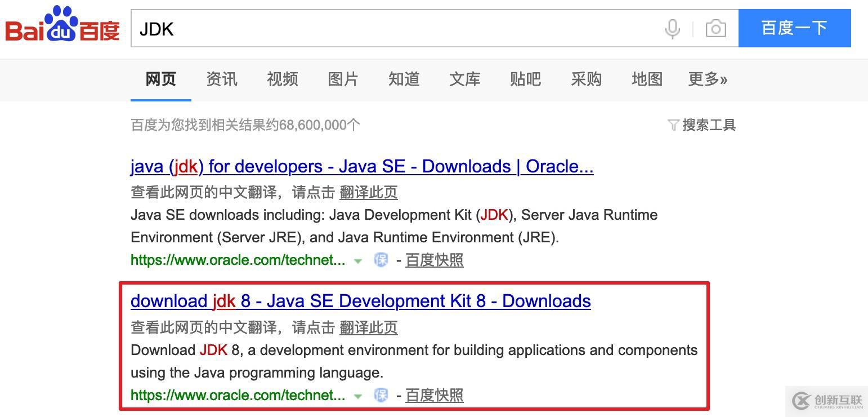Open the 知道 tab
Image resolution: width=868 pixels, height=417 pixels.
[x=404, y=79]
